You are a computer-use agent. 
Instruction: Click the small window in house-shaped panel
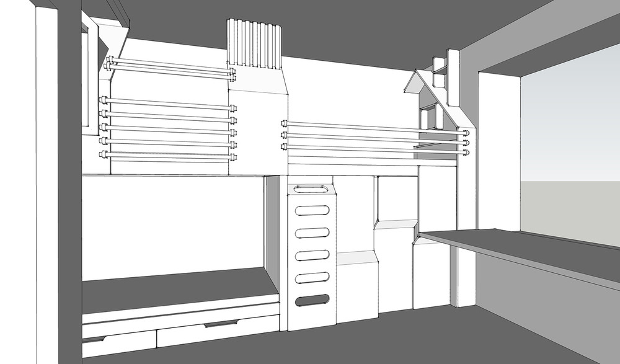coord(427,118)
